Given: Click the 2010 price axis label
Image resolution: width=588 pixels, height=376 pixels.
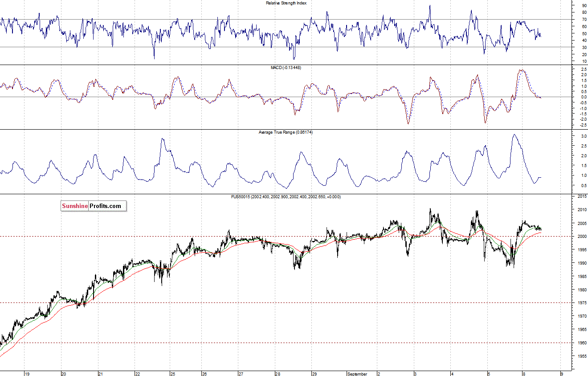Looking at the screenshot, I should 582,209.
